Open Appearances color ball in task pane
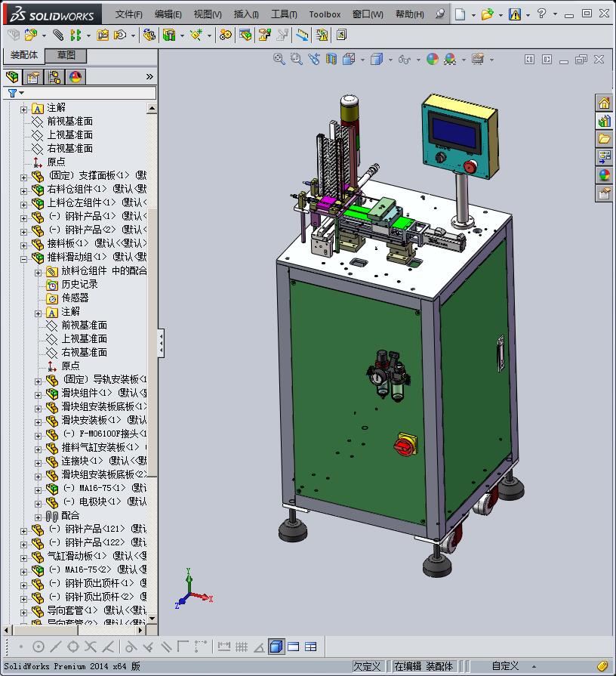 (x=604, y=175)
